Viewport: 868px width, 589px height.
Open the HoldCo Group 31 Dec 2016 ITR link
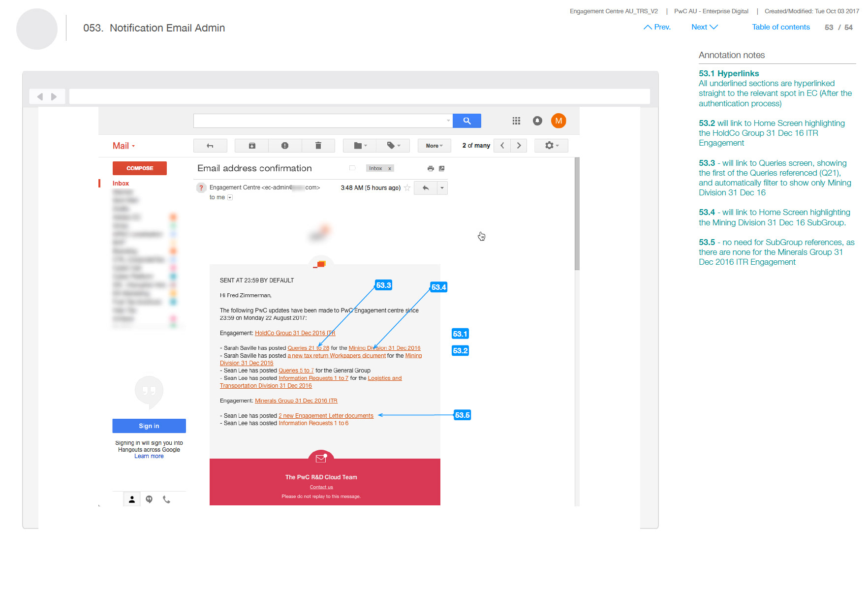[x=295, y=334]
